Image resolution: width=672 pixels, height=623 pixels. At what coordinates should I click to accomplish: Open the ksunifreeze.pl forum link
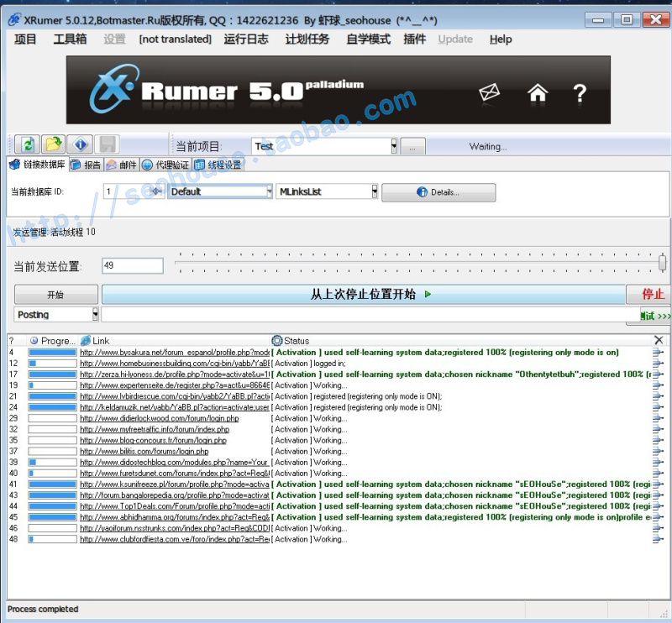(175, 484)
